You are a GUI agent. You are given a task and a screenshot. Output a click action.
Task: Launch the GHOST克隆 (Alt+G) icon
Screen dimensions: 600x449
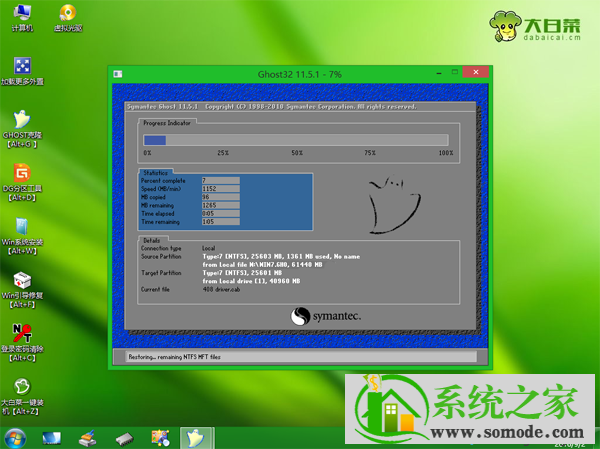22,129
